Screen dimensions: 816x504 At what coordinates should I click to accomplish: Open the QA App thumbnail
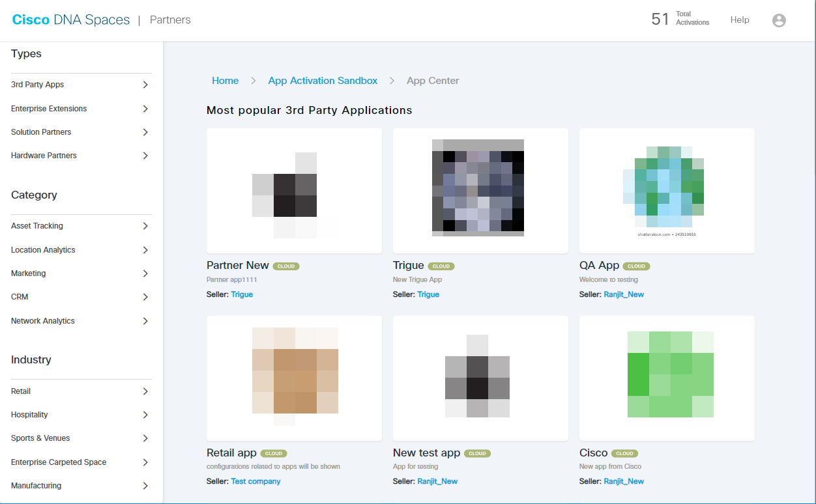tap(667, 191)
